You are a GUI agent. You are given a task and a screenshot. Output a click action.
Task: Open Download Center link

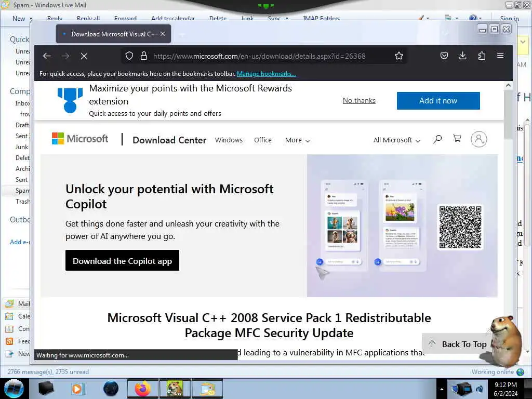169,140
